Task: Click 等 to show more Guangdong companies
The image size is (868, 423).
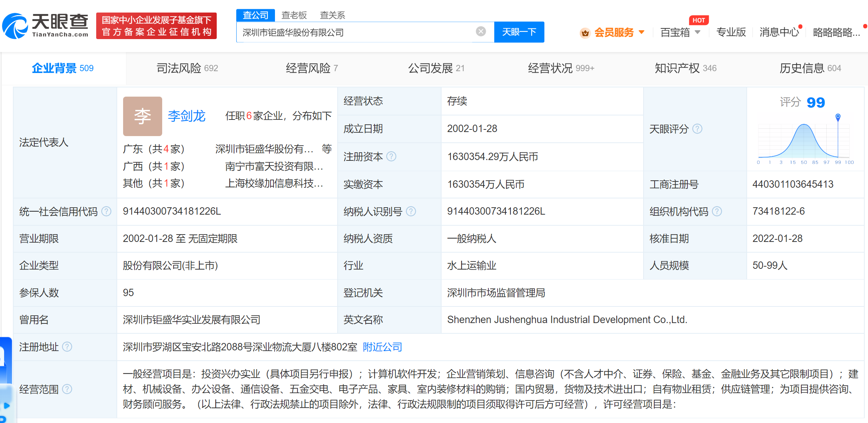Action: (327, 149)
